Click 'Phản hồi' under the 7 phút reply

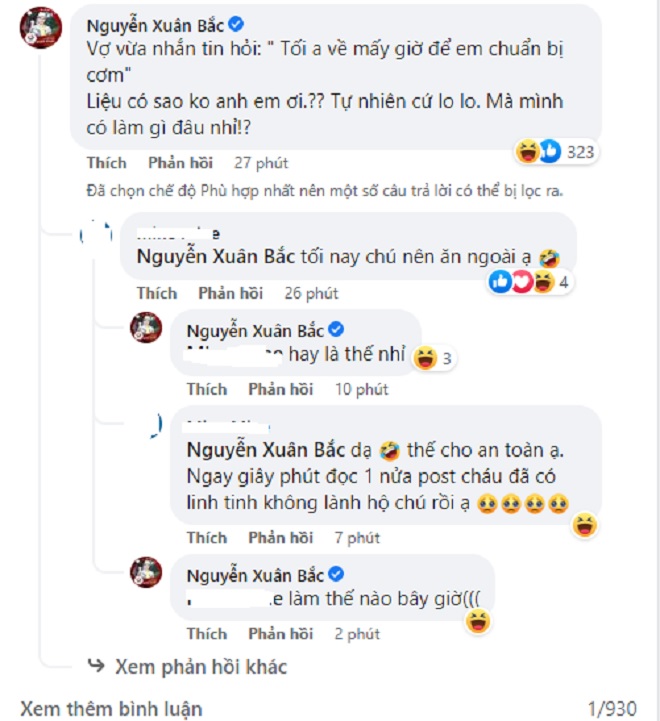(x=280, y=538)
